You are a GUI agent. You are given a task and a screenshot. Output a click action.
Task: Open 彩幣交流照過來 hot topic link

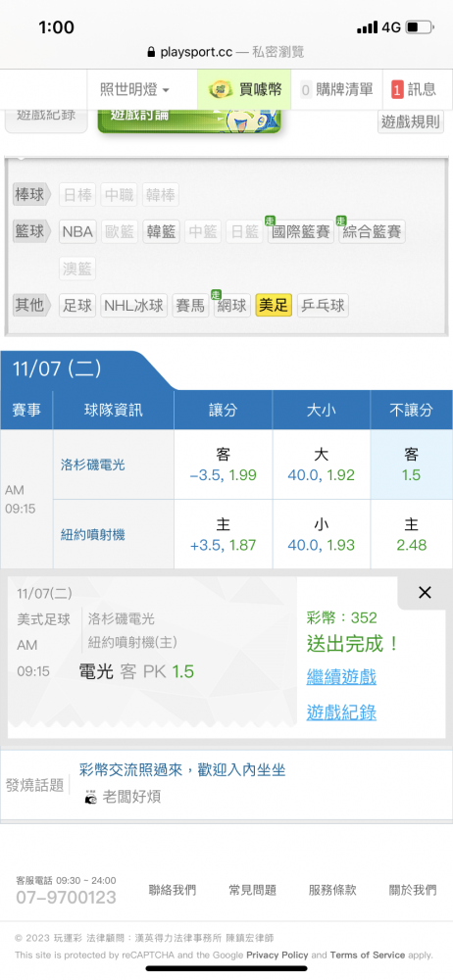point(182,770)
